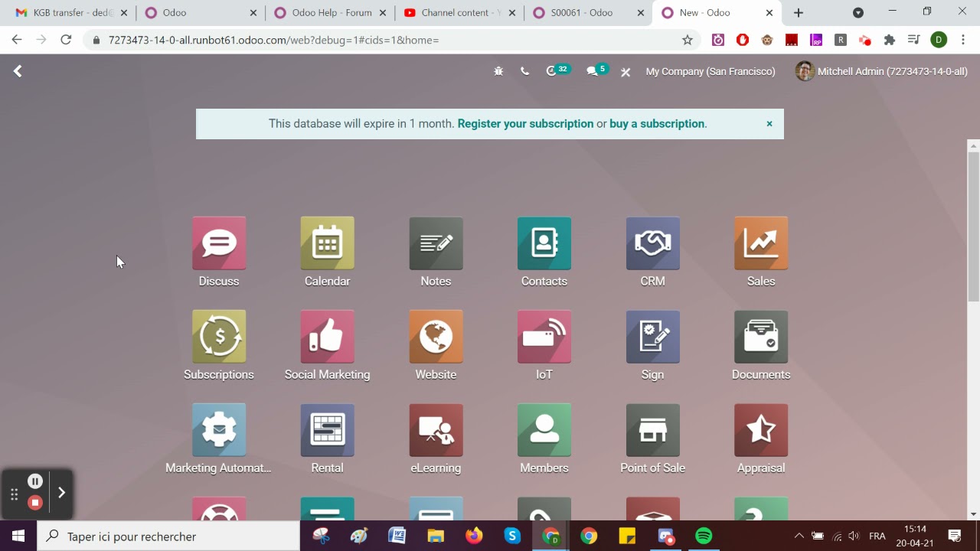Click the X tools icon in navbar
Image resolution: width=980 pixels, height=551 pixels.
click(626, 72)
